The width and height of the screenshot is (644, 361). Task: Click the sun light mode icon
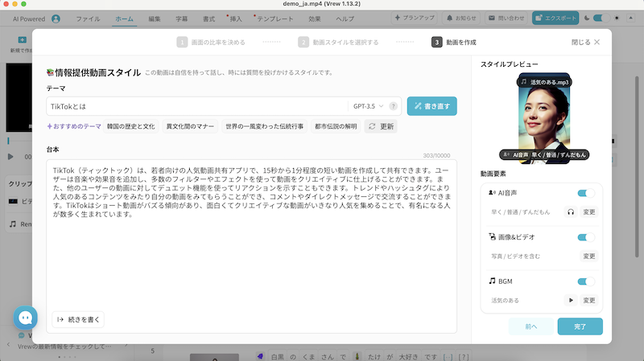pos(617,18)
